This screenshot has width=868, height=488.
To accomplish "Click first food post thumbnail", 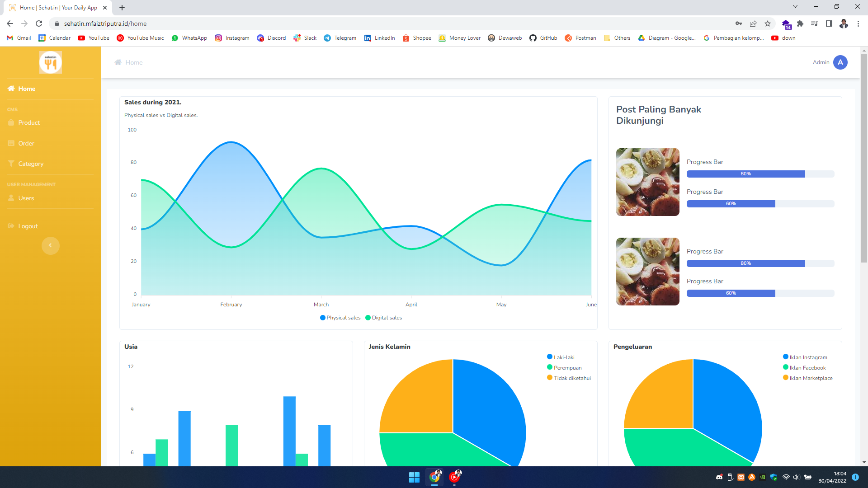I will 647,182.
